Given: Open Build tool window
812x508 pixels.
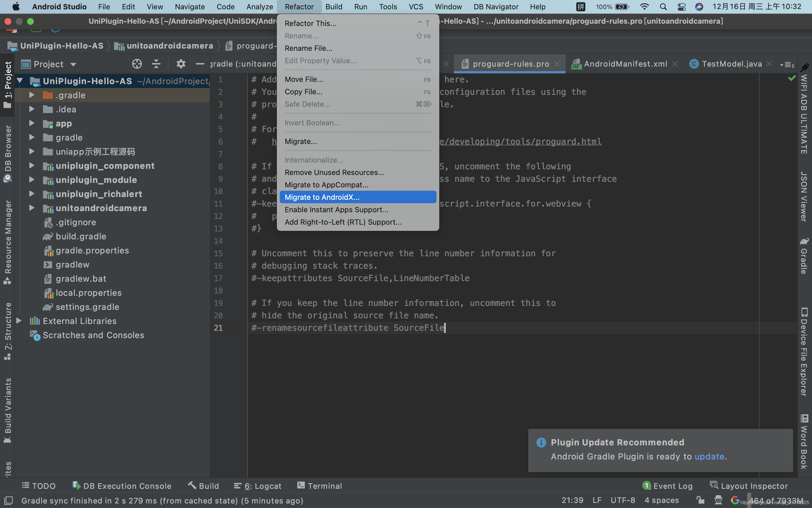Looking at the screenshot, I should click(203, 486).
